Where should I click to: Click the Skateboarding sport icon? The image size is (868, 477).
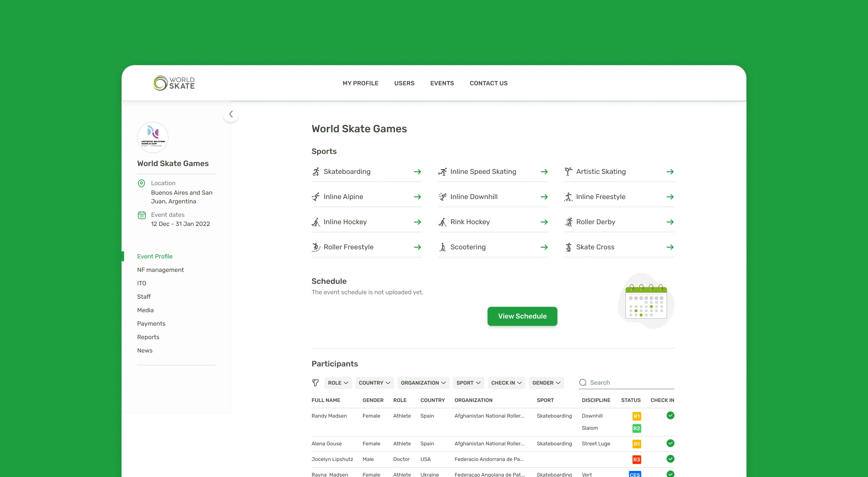coord(316,172)
